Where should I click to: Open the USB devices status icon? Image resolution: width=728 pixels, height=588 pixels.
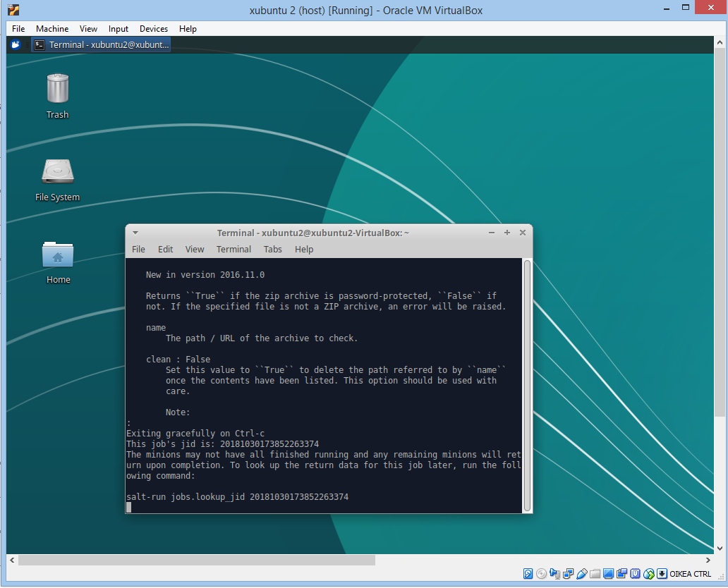click(x=582, y=574)
